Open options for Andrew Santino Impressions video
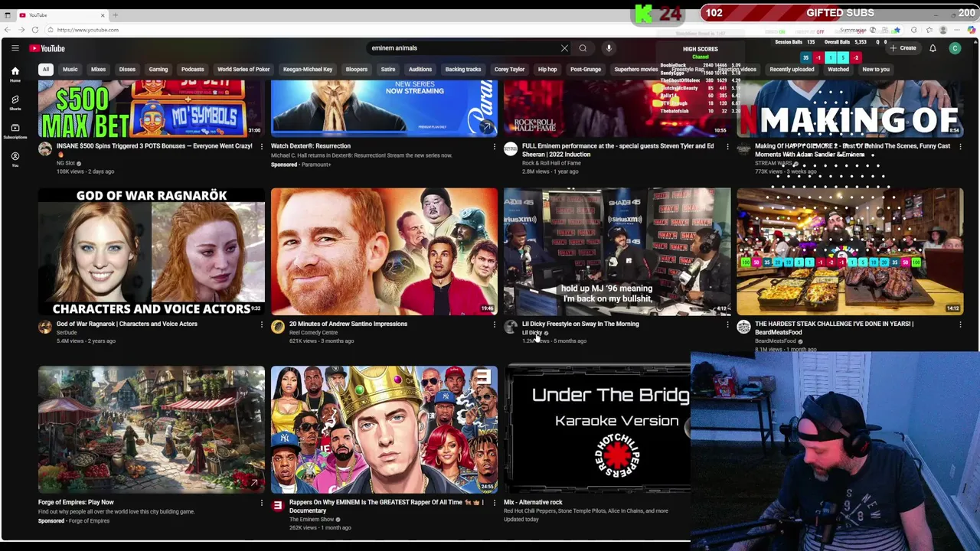Screen dimensions: 980x551 click(494, 324)
